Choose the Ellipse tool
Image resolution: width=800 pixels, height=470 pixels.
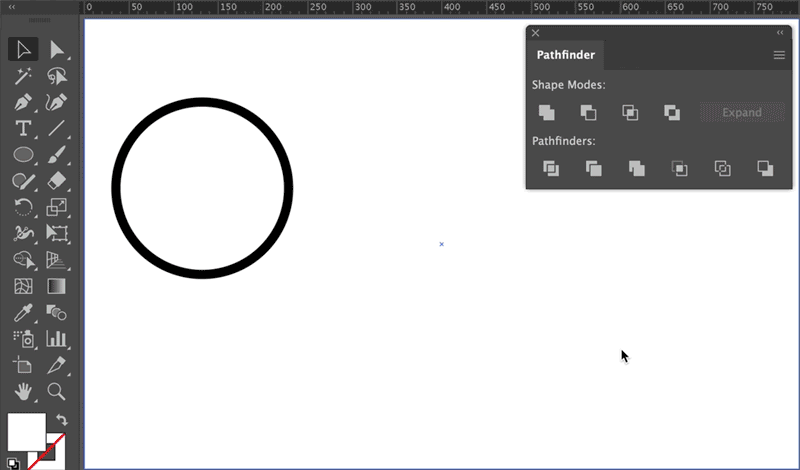(x=23, y=155)
